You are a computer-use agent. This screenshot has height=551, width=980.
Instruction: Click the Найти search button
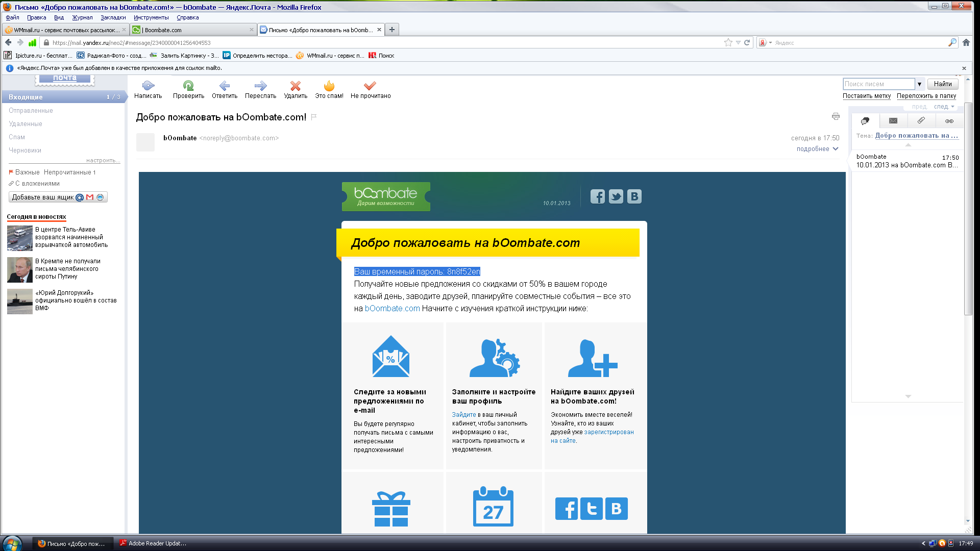point(943,84)
